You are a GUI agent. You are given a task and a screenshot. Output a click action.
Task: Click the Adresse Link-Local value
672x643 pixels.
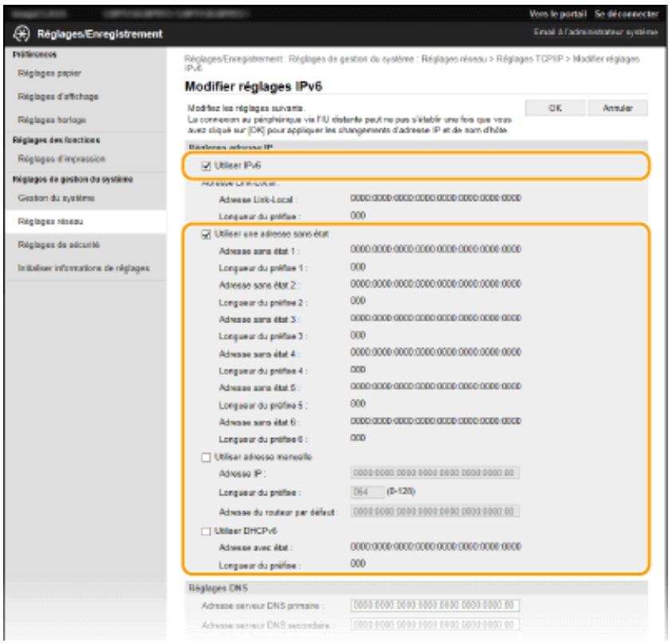436,198
